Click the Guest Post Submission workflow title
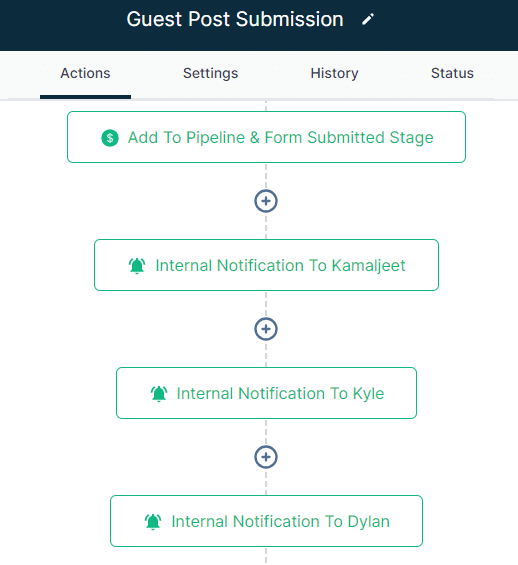Screen dimensions: 518x565 (235, 19)
